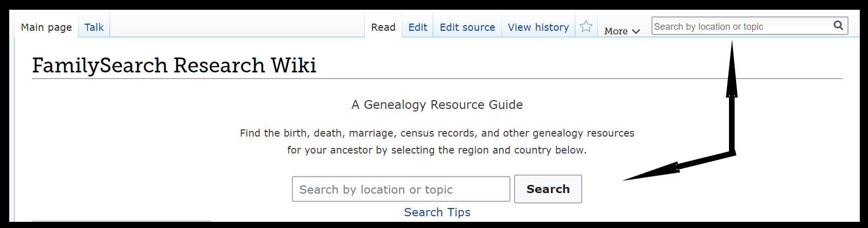Screen dimensions: 868x228
Task: Select the Read view tab
Action: tap(383, 27)
